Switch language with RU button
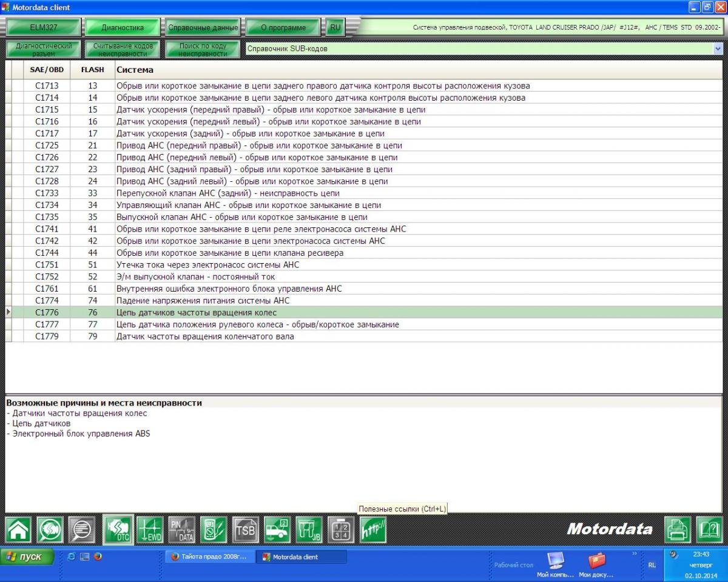 point(335,27)
